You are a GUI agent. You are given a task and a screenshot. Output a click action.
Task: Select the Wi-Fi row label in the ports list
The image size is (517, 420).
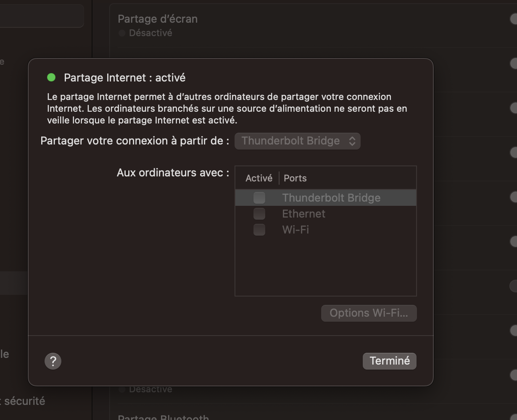click(x=295, y=230)
